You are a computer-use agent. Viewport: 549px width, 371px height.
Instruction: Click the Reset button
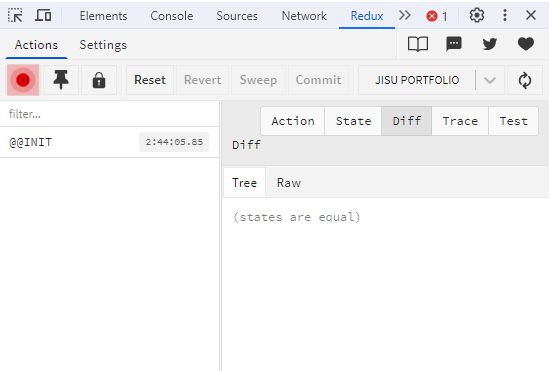pyautogui.click(x=150, y=80)
